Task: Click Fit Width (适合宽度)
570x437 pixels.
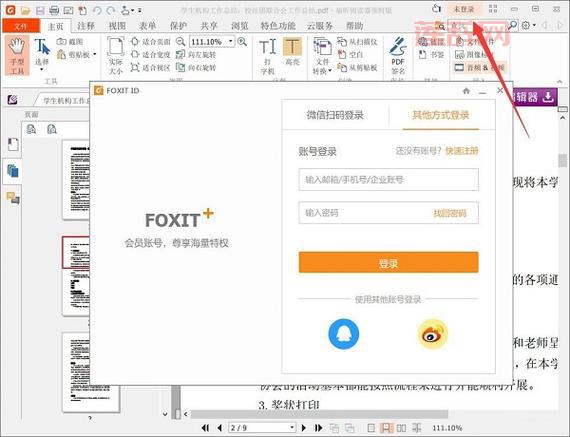Action: pos(150,55)
